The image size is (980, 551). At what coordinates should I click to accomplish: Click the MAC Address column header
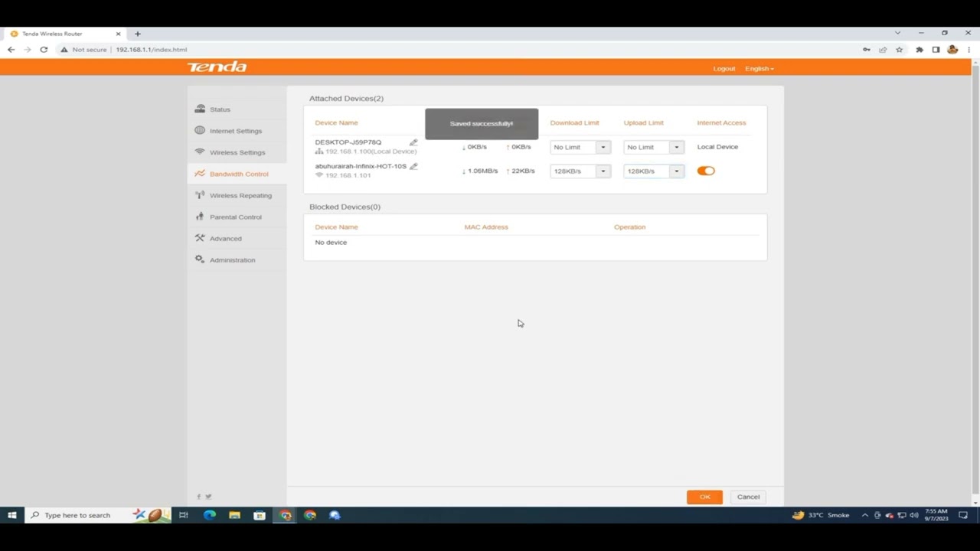click(x=486, y=227)
